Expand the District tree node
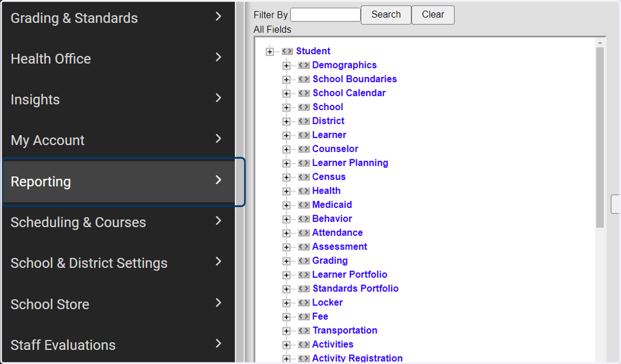This screenshot has height=364, width=621. (x=286, y=122)
